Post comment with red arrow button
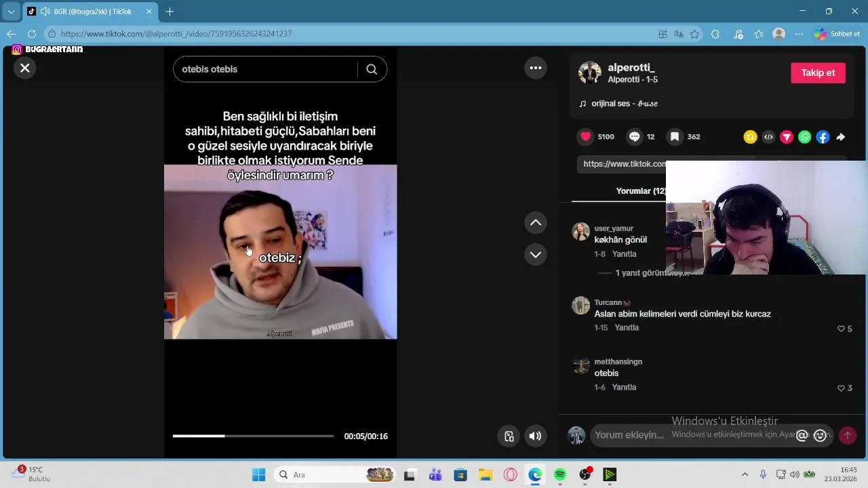 847,436
